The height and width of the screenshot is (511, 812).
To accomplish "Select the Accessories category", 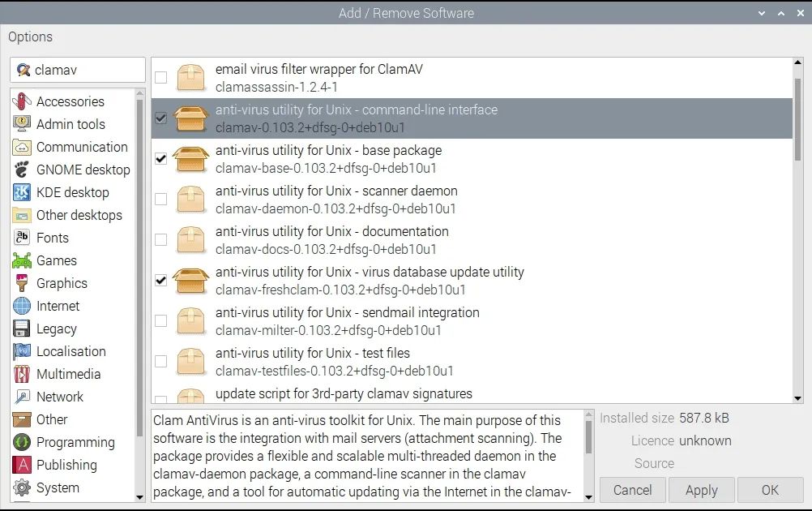I will (71, 101).
